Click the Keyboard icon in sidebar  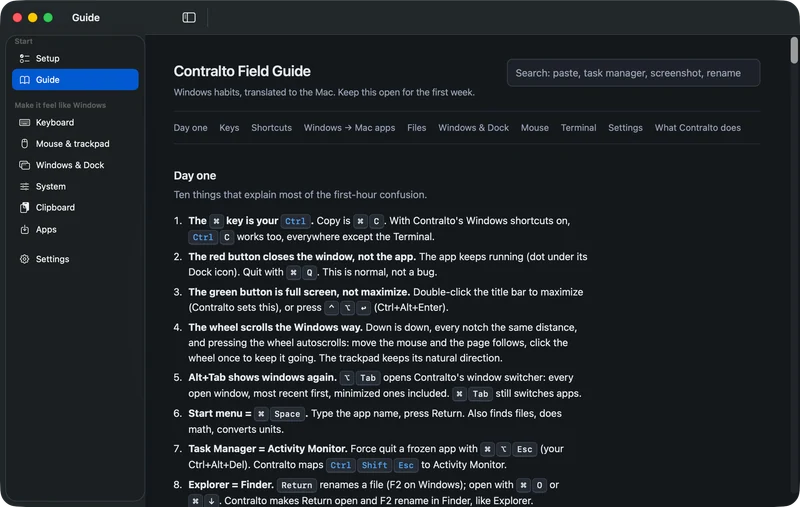point(24,122)
